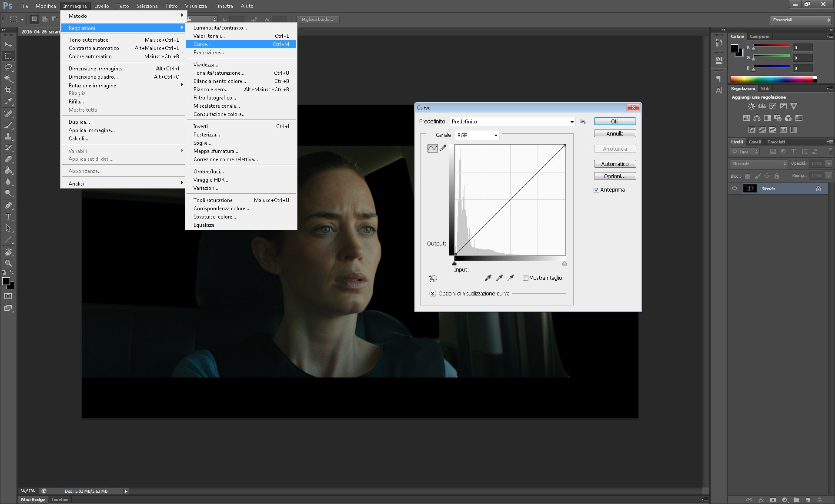This screenshot has height=504, width=835.
Task: Select the Crop tool in toolbar
Action: coord(8,90)
